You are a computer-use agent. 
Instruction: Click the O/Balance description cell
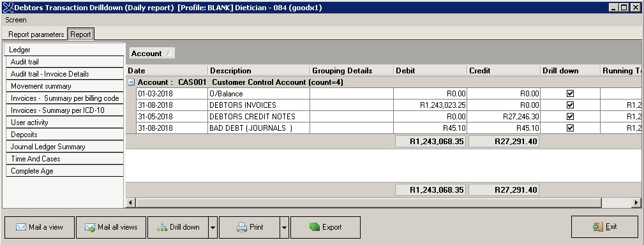259,94
